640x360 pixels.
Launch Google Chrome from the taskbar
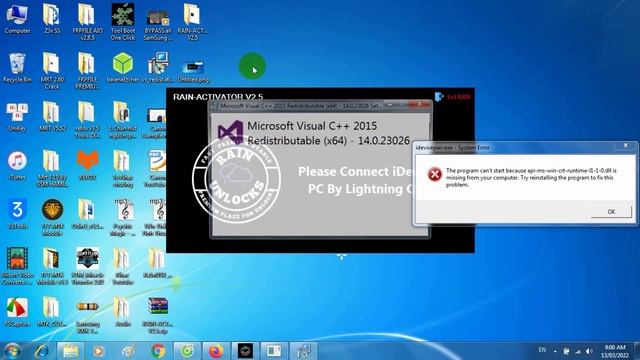[x=158, y=351]
